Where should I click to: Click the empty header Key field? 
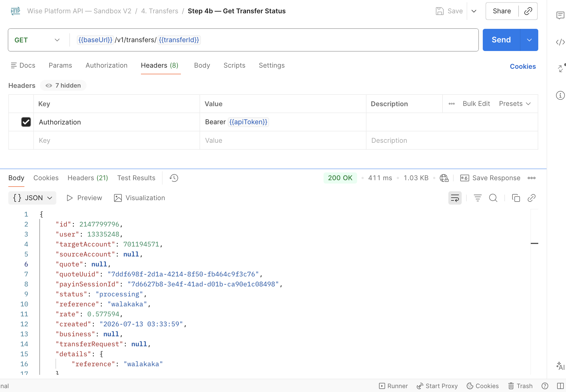coord(117,141)
